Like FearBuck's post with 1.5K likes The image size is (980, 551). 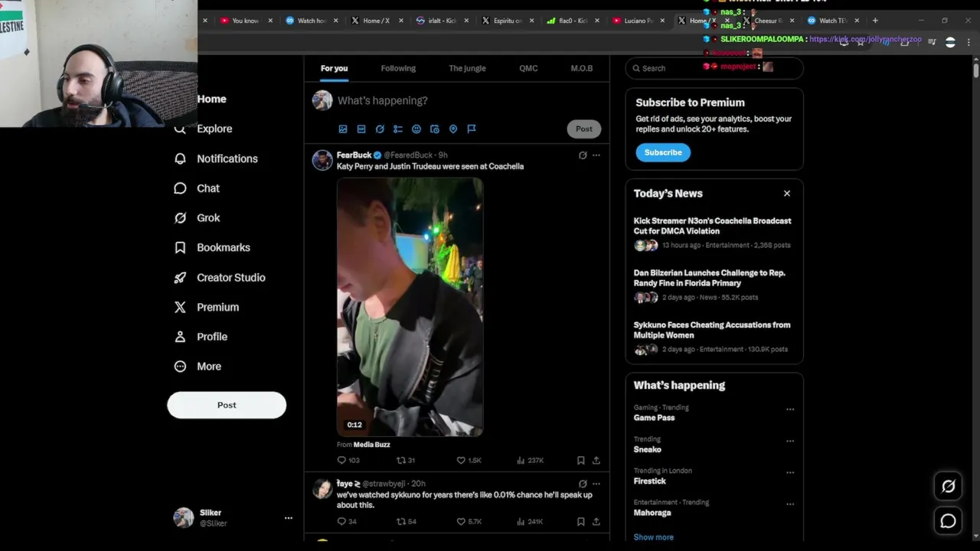point(469,460)
